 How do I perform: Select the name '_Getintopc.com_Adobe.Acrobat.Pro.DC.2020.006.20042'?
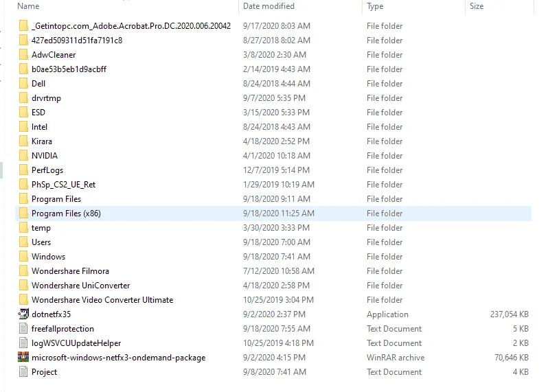tap(131, 26)
